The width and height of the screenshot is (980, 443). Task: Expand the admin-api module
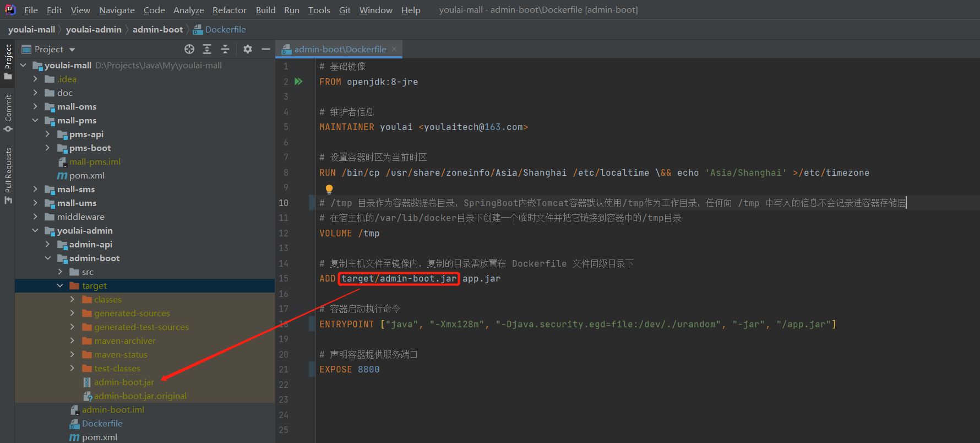(47, 244)
